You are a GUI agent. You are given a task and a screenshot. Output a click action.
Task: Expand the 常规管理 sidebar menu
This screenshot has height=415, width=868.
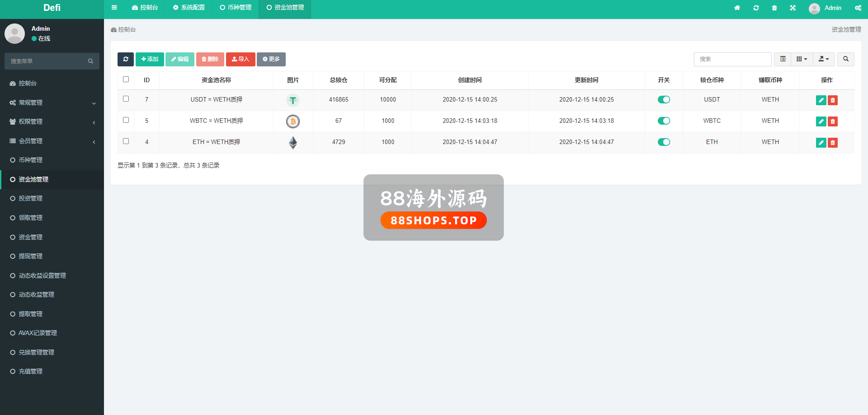pyautogui.click(x=52, y=103)
